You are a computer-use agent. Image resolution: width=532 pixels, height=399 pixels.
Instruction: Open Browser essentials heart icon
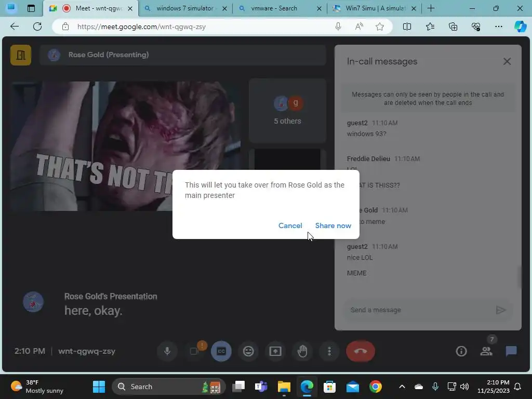pos(476,26)
